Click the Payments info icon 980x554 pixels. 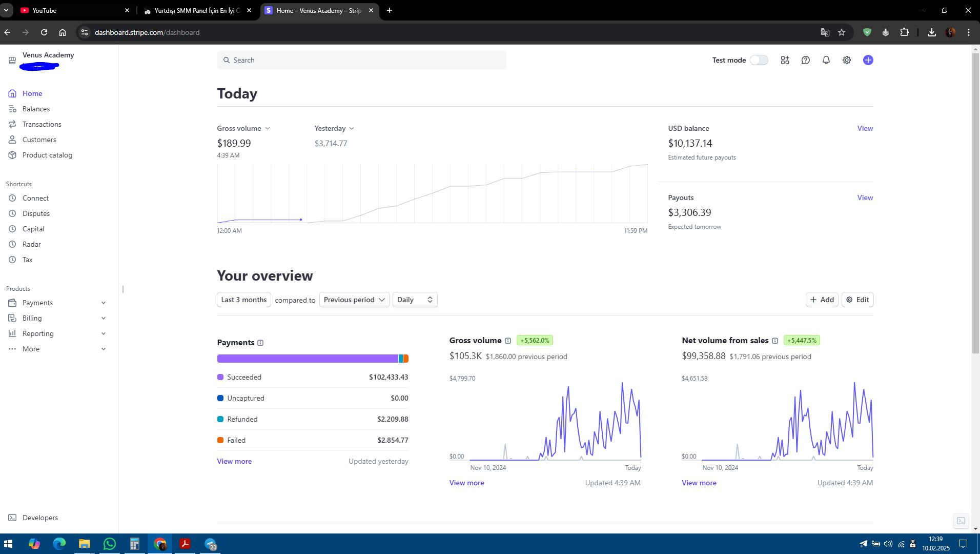260,343
